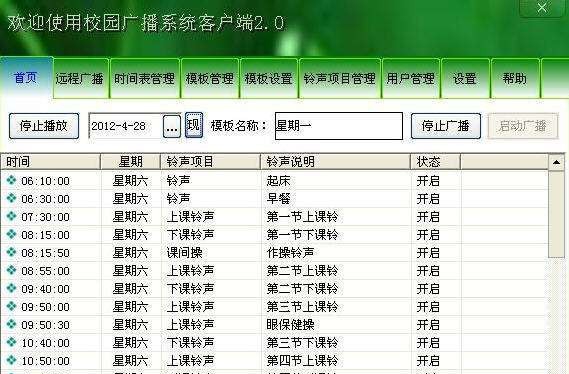Select the 10:50:00 time cell
The image size is (569, 374).
45,361
